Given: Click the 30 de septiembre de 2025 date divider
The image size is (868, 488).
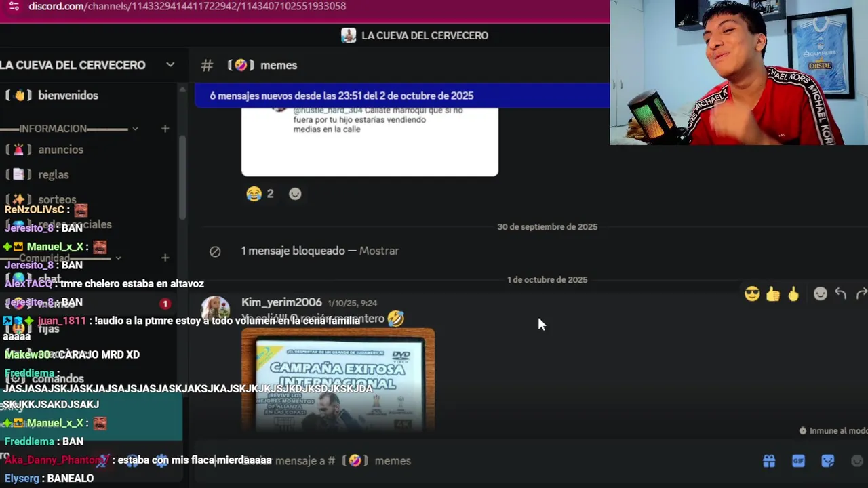Looking at the screenshot, I should coord(547,227).
